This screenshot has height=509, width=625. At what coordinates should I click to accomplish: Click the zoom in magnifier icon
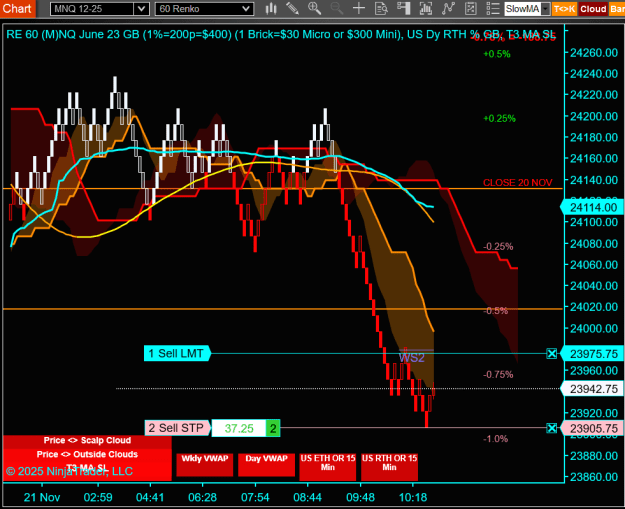pyautogui.click(x=314, y=8)
